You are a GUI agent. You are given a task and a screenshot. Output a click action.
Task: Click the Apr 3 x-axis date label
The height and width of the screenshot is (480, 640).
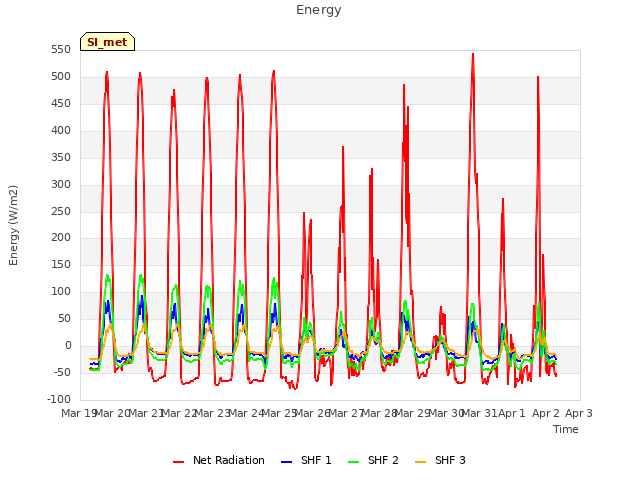coord(579,413)
